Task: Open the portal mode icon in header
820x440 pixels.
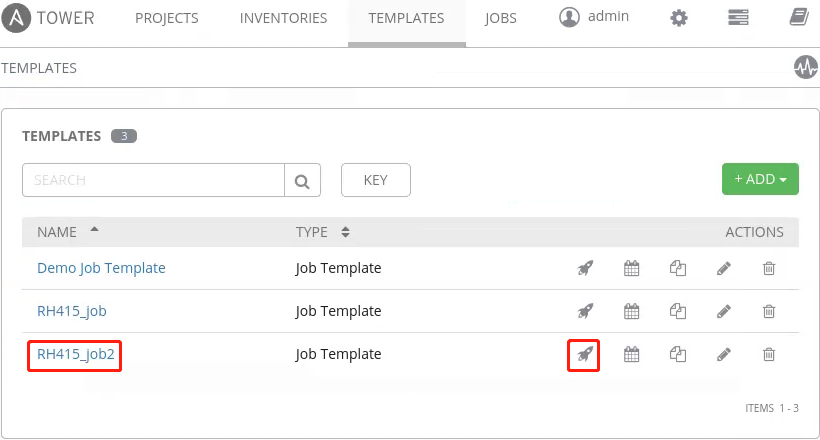Action: 739,18
